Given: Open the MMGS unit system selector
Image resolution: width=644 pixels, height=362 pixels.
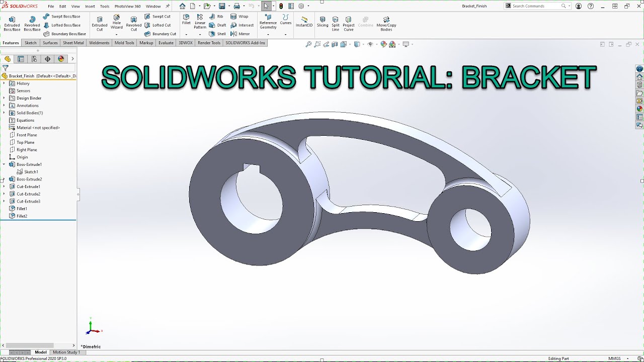Looking at the screenshot, I should (614, 358).
